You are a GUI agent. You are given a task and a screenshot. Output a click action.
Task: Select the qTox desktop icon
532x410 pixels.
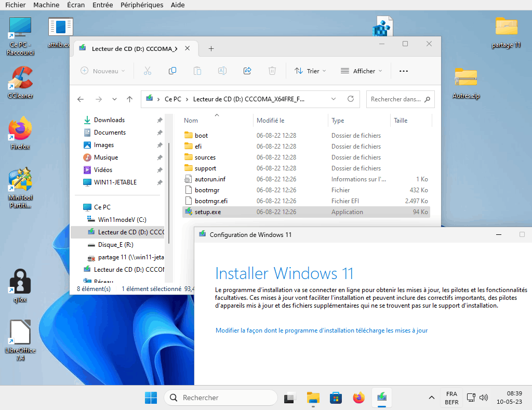coord(20,286)
